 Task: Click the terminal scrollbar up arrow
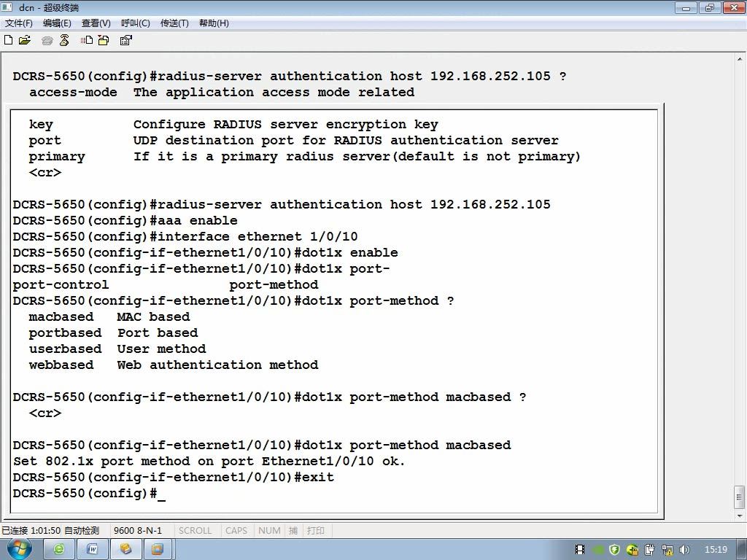pyautogui.click(x=740, y=60)
